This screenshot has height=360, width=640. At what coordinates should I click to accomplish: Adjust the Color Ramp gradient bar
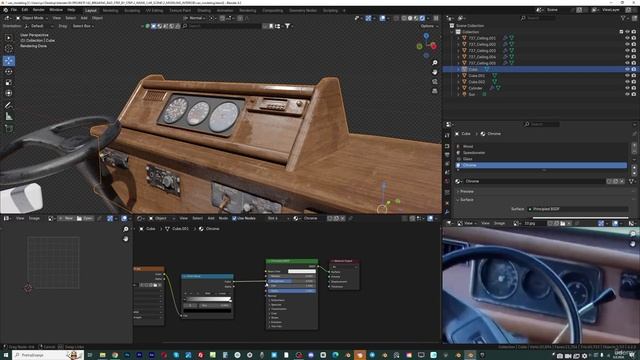coord(208,299)
